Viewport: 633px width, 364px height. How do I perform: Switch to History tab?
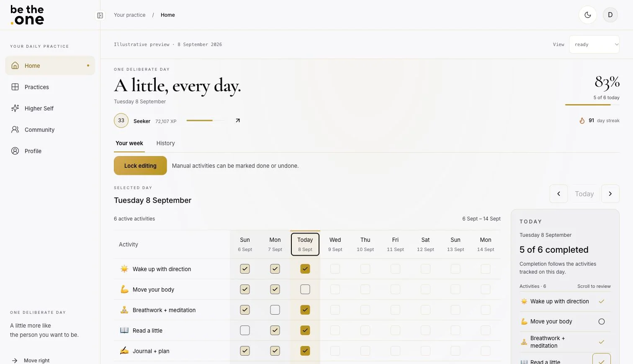point(166,144)
